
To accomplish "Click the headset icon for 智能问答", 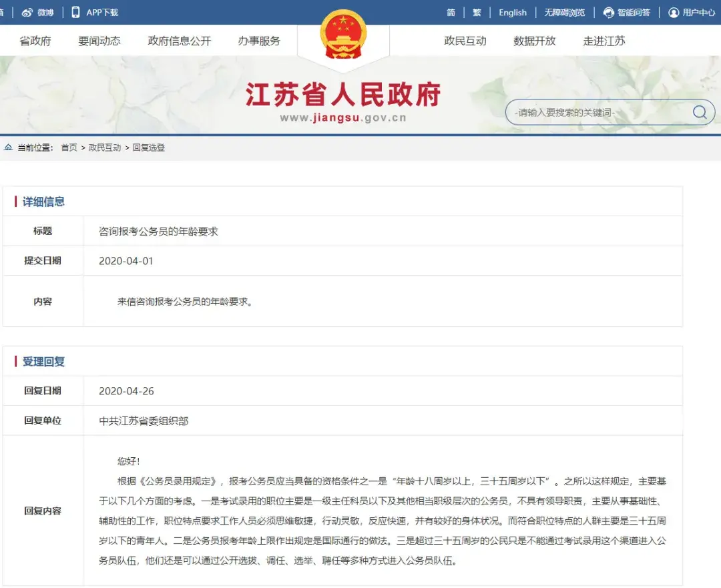I will 608,12.
